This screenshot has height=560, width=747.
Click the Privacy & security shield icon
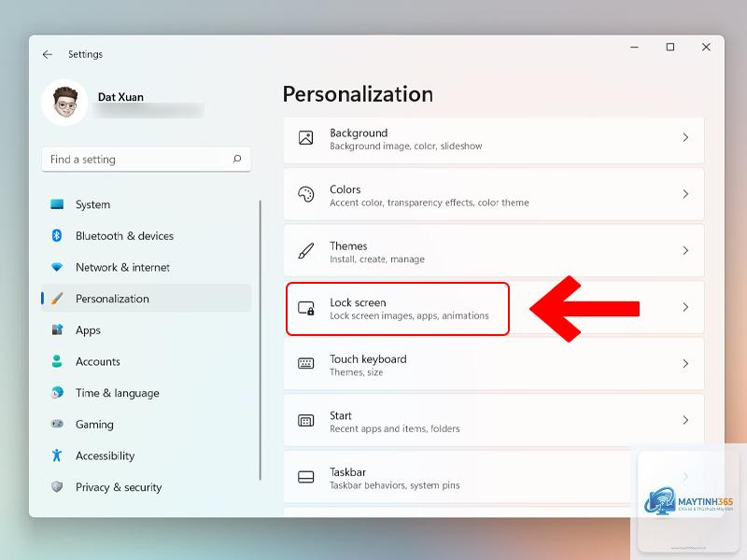pyautogui.click(x=57, y=486)
